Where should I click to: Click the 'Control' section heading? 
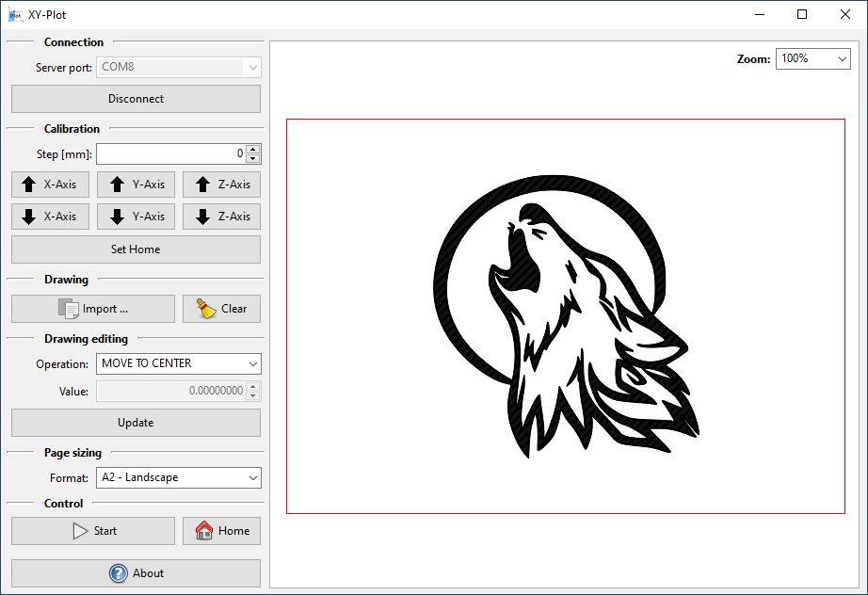click(x=64, y=504)
